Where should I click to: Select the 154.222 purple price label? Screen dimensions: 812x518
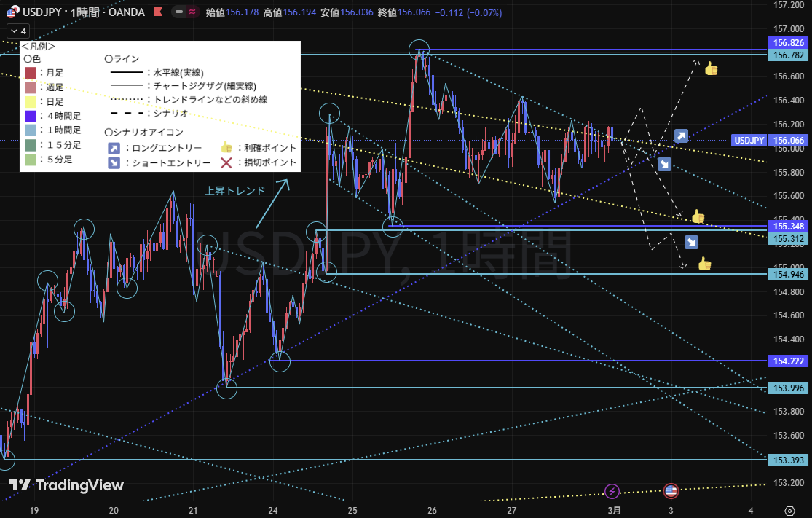(789, 361)
